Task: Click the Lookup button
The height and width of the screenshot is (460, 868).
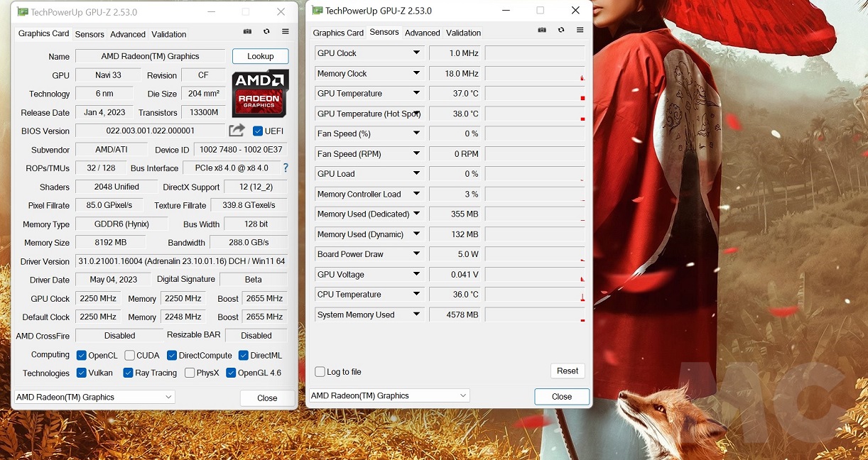Action: (x=260, y=56)
